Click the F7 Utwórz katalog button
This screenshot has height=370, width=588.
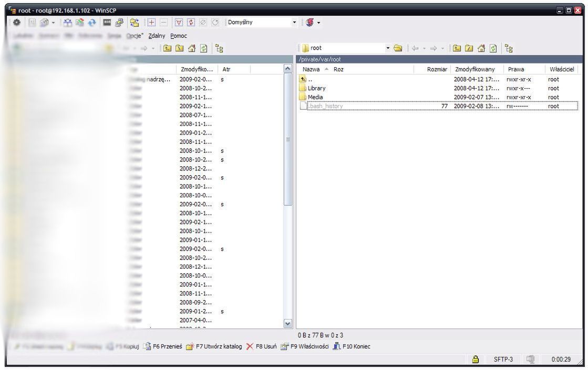pos(214,346)
